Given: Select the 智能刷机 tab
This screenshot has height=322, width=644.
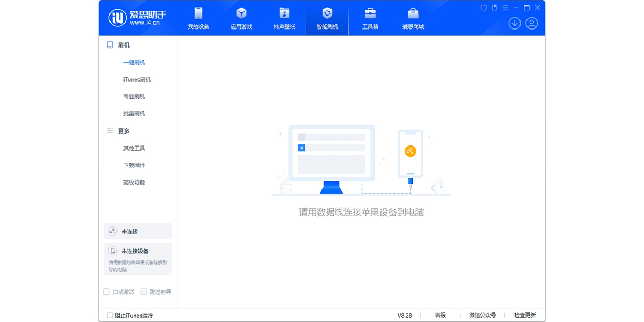Looking at the screenshot, I should click(x=327, y=18).
